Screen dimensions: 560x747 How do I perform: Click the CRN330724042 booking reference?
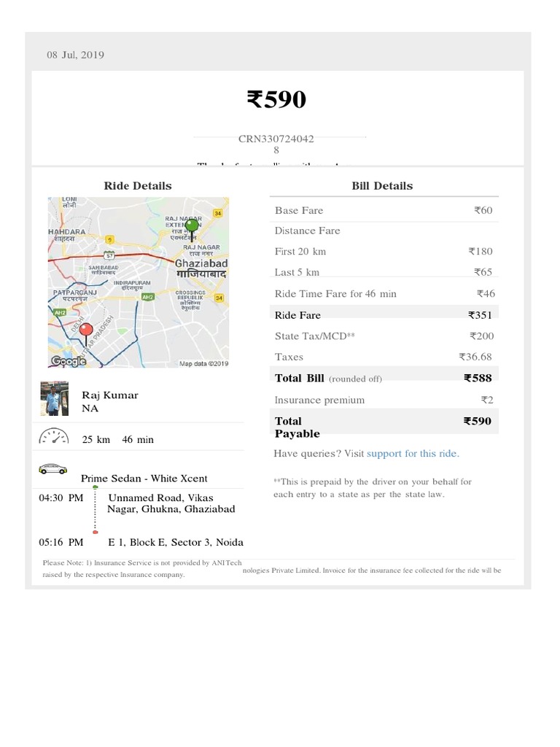pos(276,139)
